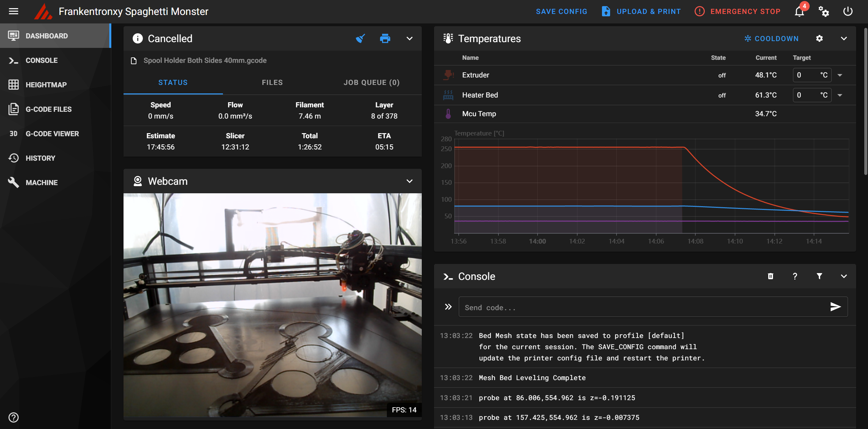Click the FPS: 14 webcam overlay
Screen dimensions: 868x429
[404, 410]
